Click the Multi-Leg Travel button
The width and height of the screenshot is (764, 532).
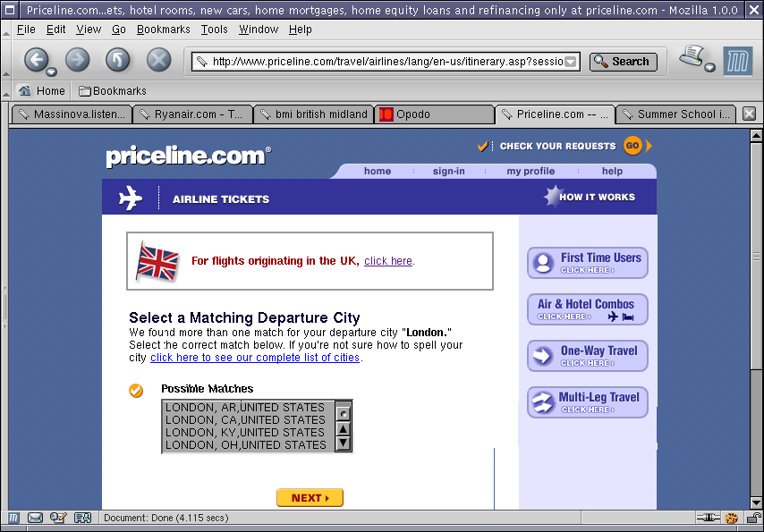click(588, 402)
